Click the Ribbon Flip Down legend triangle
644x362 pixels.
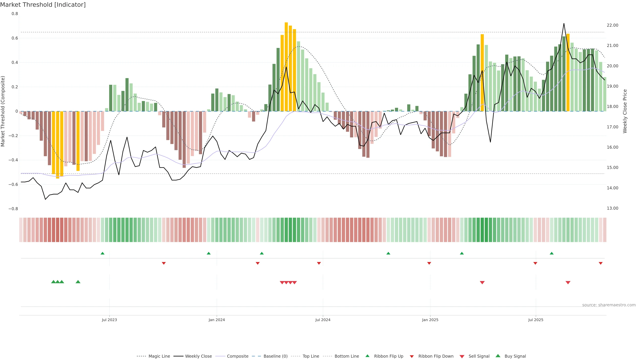pos(412,356)
